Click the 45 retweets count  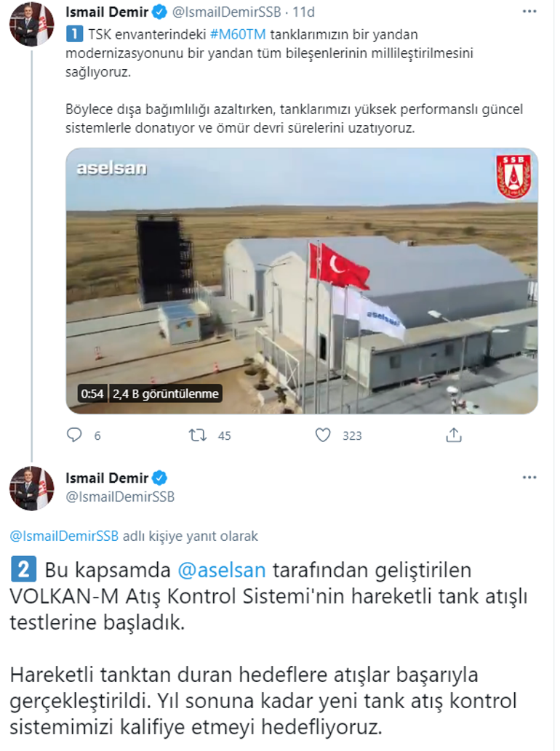[224, 436]
